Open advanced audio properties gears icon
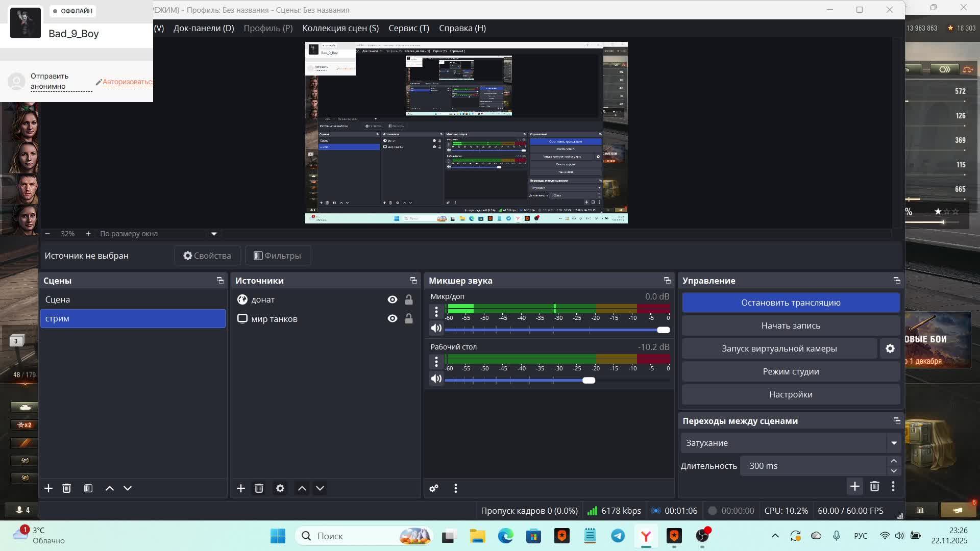The height and width of the screenshot is (551, 980). tap(434, 488)
